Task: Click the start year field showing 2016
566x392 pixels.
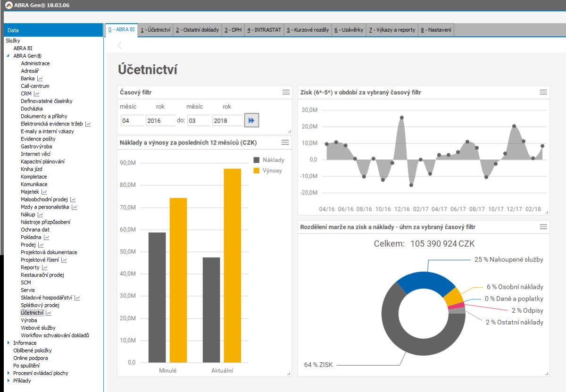Action: (x=160, y=121)
